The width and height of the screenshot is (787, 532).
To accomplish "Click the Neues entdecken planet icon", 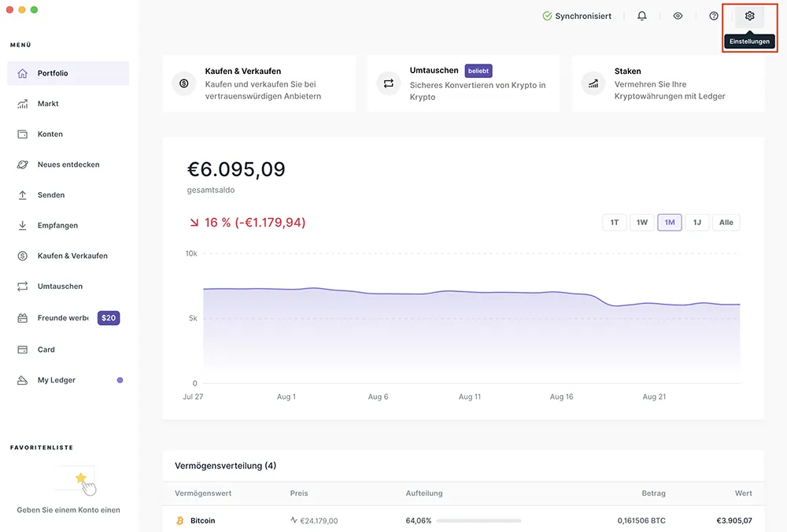I will coord(23,164).
